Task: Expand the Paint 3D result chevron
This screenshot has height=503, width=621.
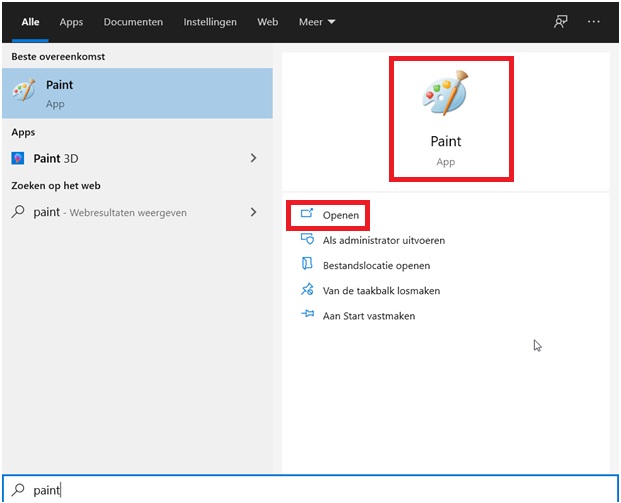Action: (253, 158)
